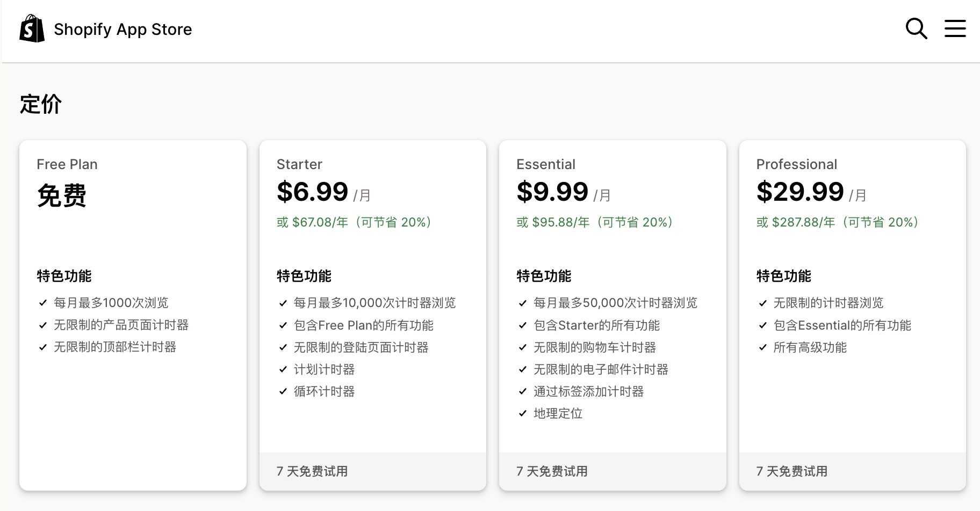
Task: Click checkmark beside 无限制的购物车计时器
Action: pos(523,347)
